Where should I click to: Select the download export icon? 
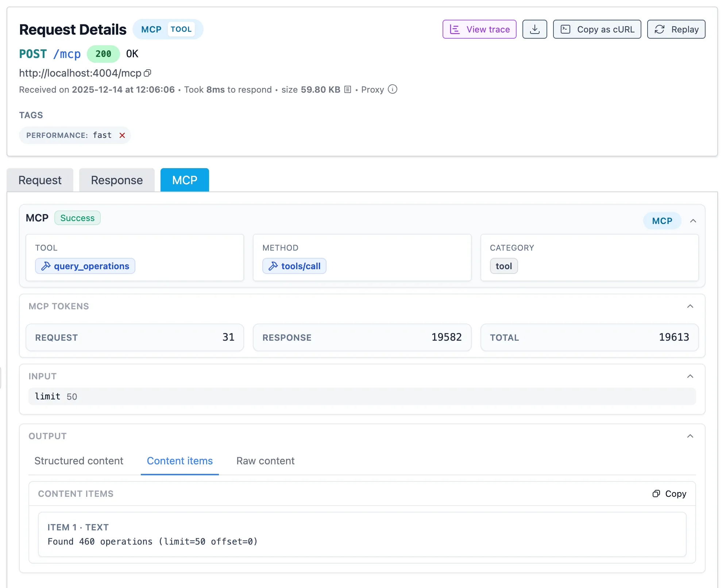[534, 29]
